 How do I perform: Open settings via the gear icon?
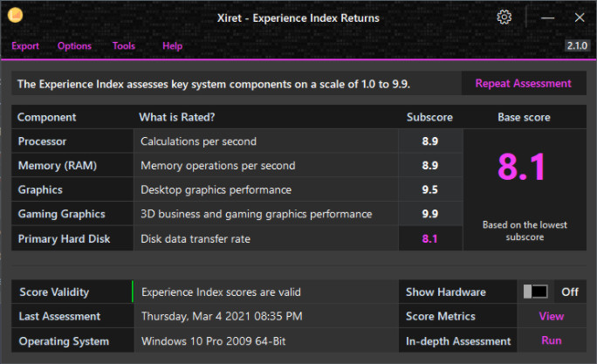(x=504, y=17)
